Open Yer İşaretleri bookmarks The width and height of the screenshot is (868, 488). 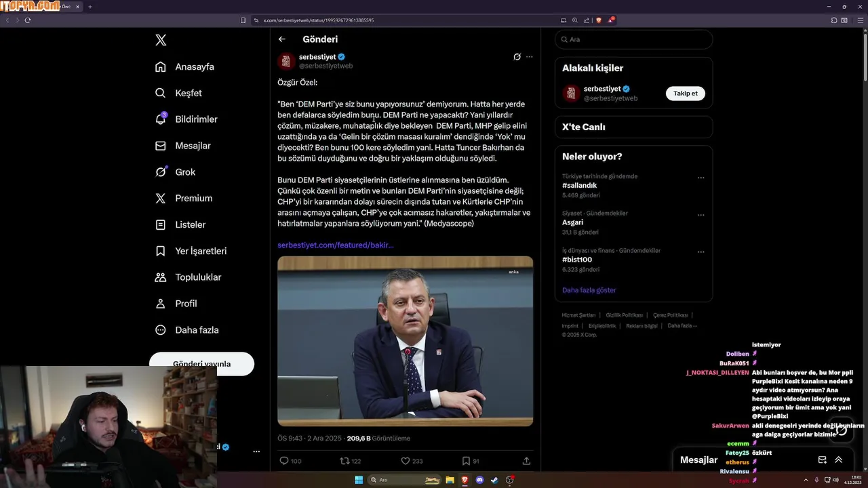(191, 251)
